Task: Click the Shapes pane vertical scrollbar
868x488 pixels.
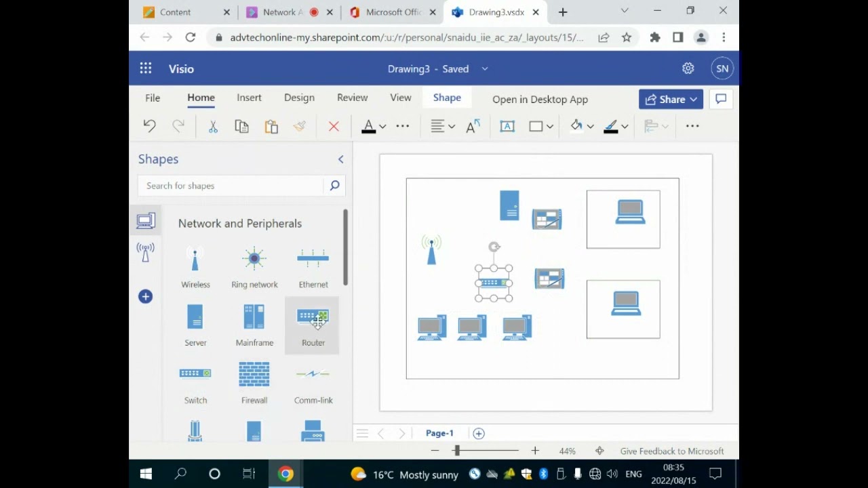Action: 345,247
